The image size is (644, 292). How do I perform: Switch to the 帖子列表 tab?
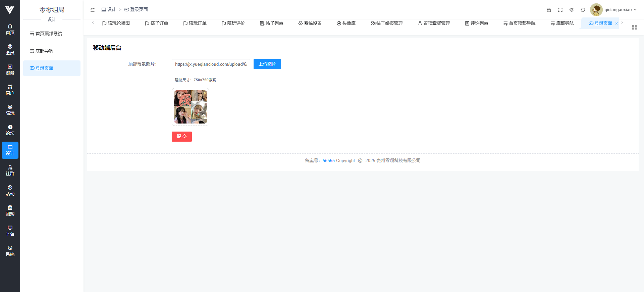[x=272, y=23]
